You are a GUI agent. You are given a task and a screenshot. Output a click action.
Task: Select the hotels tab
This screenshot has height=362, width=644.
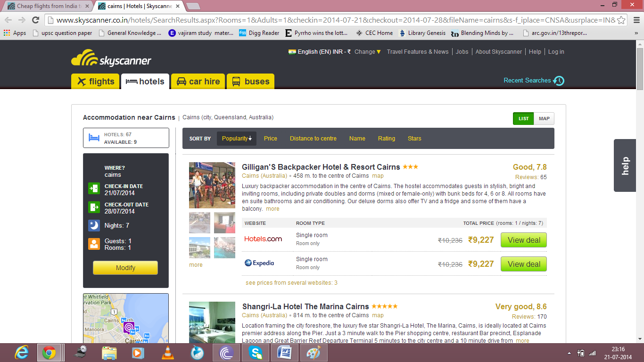click(145, 81)
